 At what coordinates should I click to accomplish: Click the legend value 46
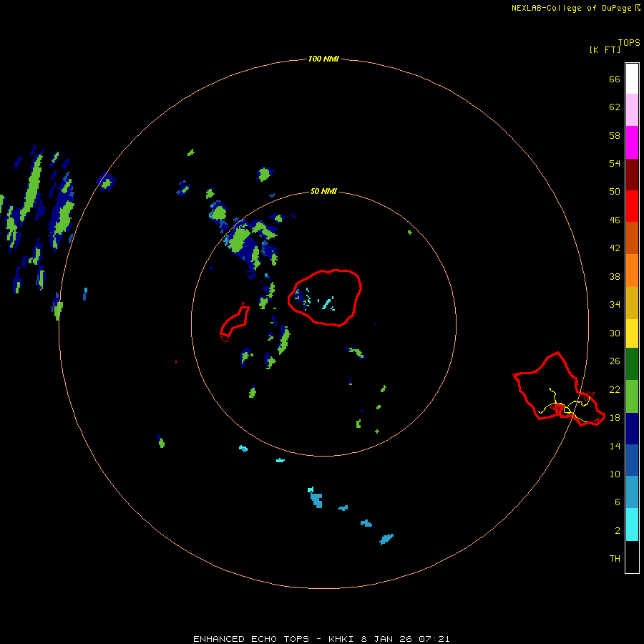click(615, 220)
